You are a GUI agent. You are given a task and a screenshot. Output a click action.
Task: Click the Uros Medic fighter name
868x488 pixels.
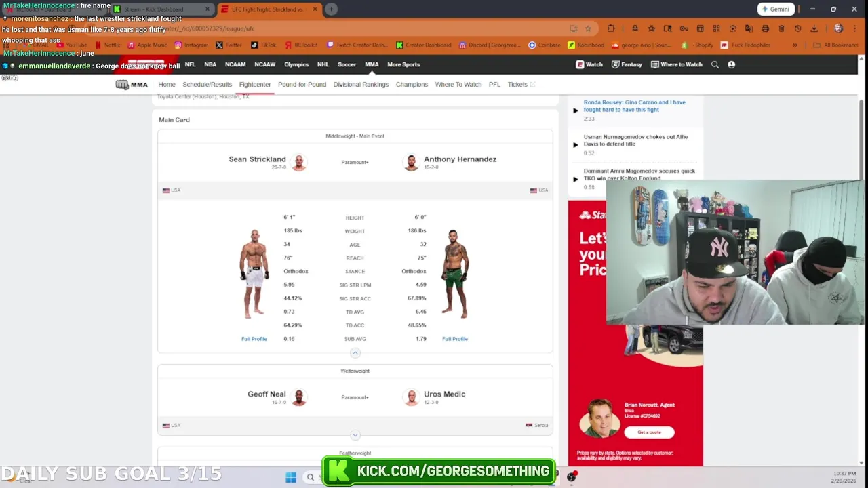tap(444, 394)
